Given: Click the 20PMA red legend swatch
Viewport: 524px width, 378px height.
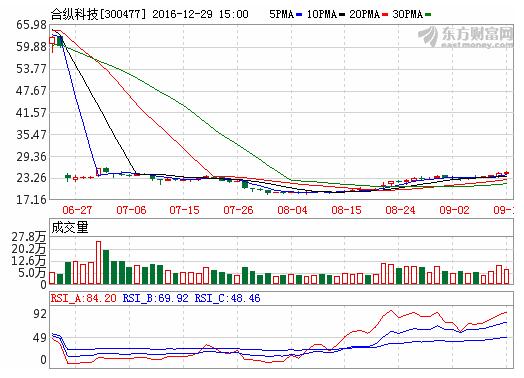Looking at the screenshot, I should pyautogui.click(x=385, y=15).
